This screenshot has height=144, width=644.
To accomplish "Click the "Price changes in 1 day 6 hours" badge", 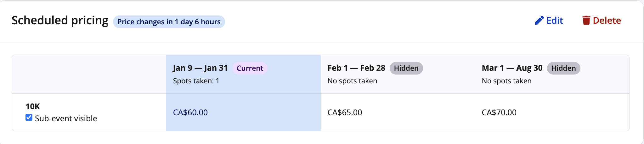I will pyautogui.click(x=169, y=22).
